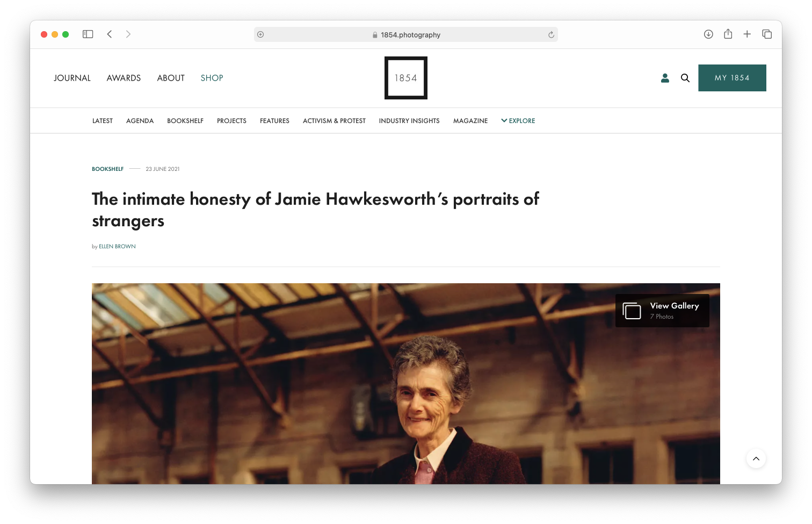Click the BOOKSHELF category label above headline

108,169
